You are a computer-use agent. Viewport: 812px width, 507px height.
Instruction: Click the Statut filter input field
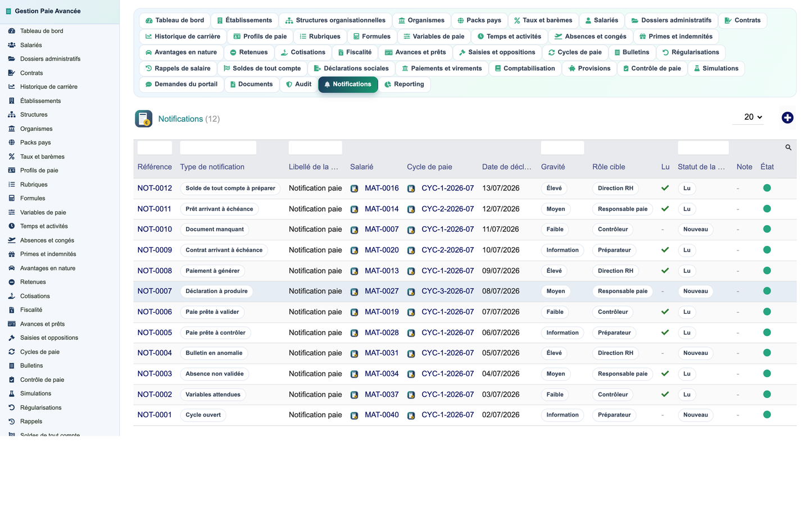pos(703,148)
